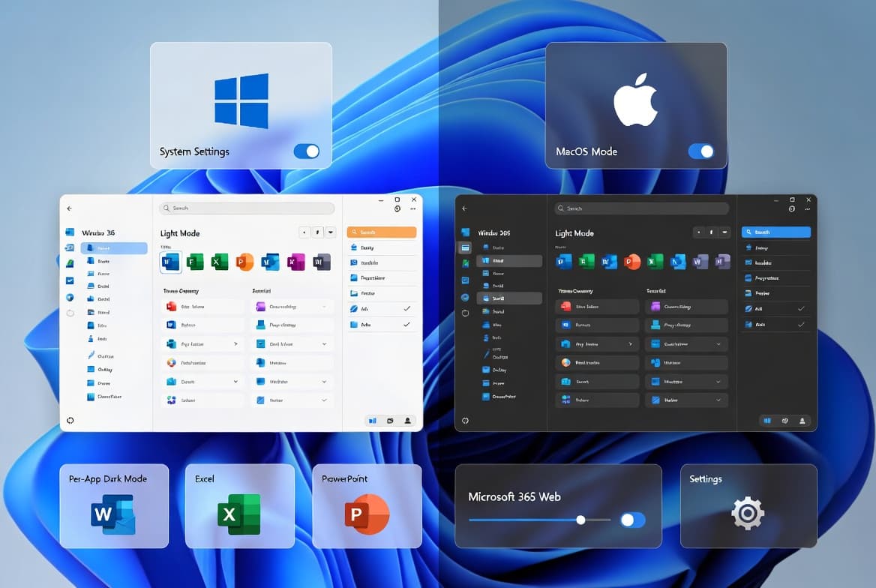Open the Per-App Dark Mode Word card
The image size is (876, 588).
114,505
